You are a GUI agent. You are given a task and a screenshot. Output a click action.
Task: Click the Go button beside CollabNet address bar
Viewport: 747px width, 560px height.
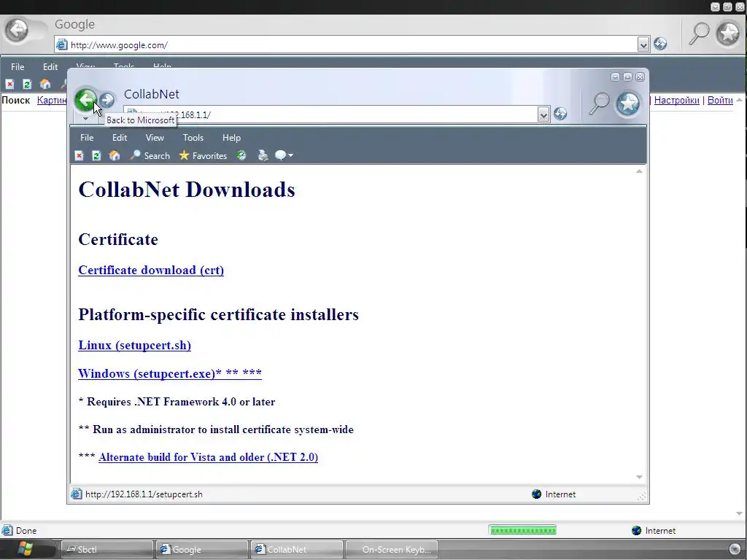point(560,113)
